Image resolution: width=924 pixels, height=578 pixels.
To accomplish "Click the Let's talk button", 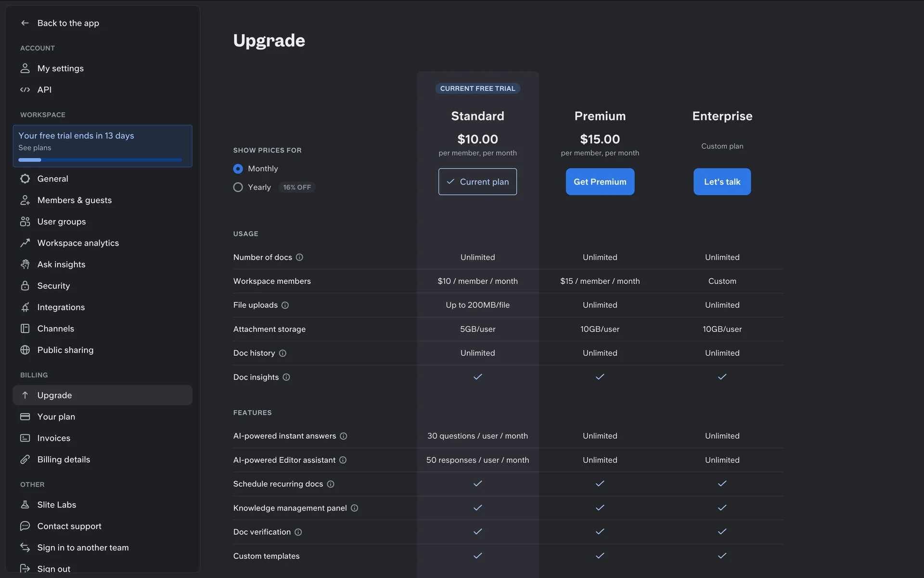I will [722, 182].
